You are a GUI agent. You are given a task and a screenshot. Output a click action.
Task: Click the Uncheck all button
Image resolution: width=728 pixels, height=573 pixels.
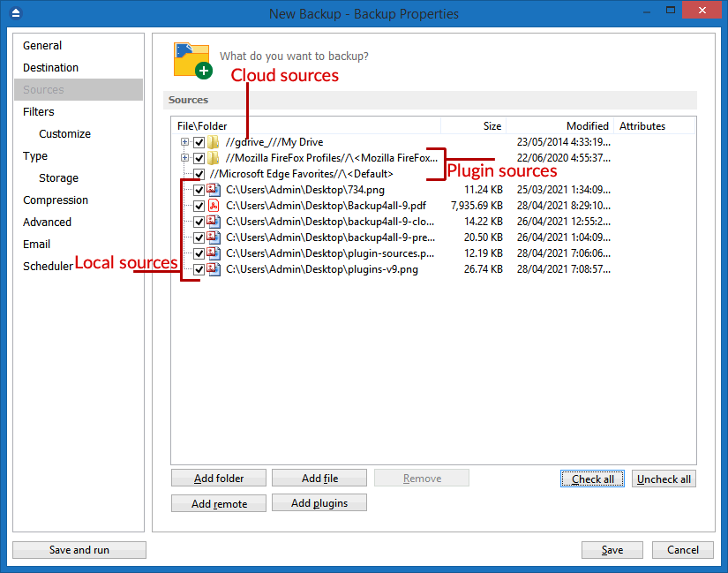(664, 479)
